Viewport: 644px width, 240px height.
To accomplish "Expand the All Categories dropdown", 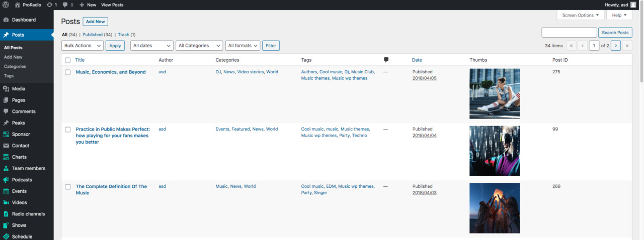I will click(x=199, y=46).
